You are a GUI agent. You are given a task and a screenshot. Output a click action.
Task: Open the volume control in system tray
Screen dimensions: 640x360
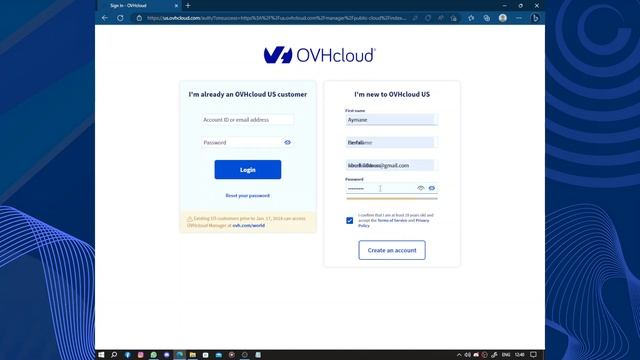[x=468, y=355]
